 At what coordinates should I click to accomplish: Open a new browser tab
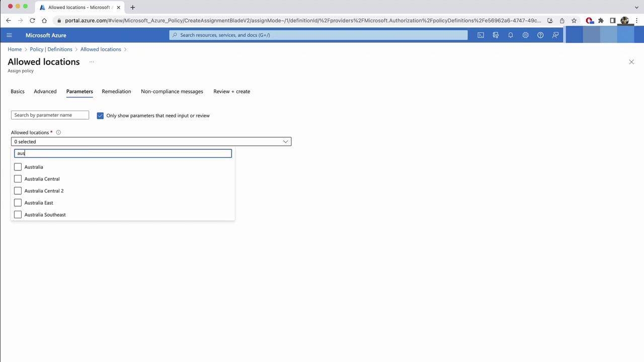133,8
